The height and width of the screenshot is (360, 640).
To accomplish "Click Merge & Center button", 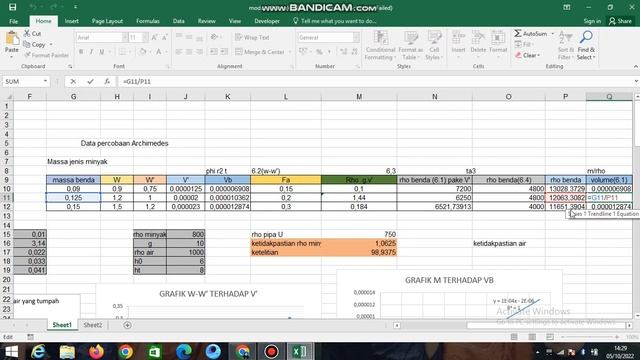I will click(x=260, y=52).
